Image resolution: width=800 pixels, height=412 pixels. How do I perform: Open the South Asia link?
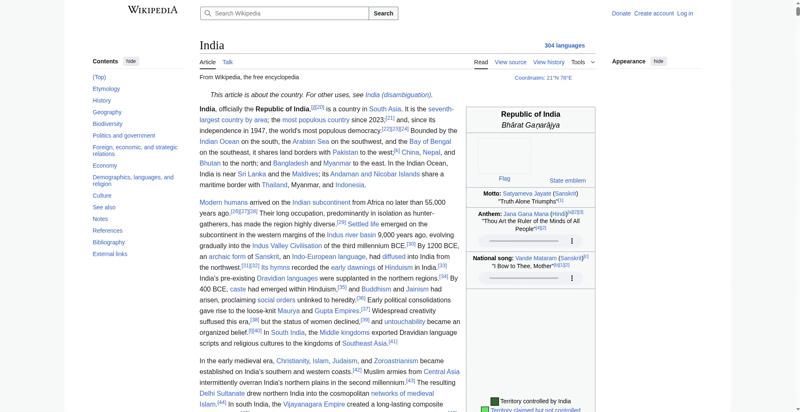(385, 109)
